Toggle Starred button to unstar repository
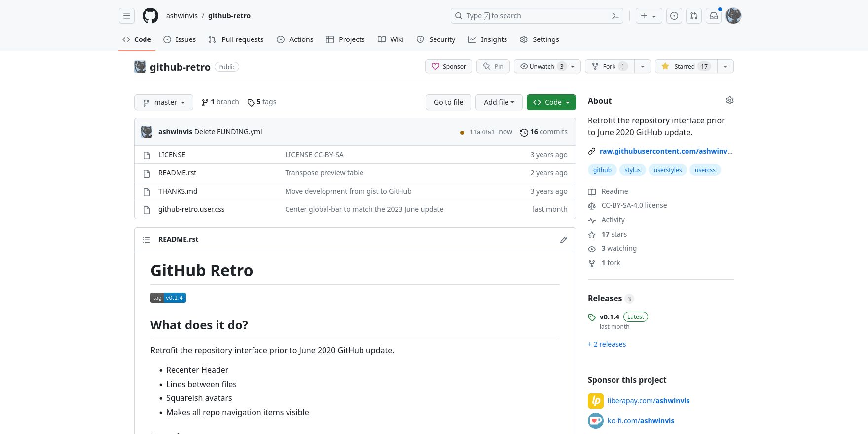The image size is (868, 434). tap(686, 66)
